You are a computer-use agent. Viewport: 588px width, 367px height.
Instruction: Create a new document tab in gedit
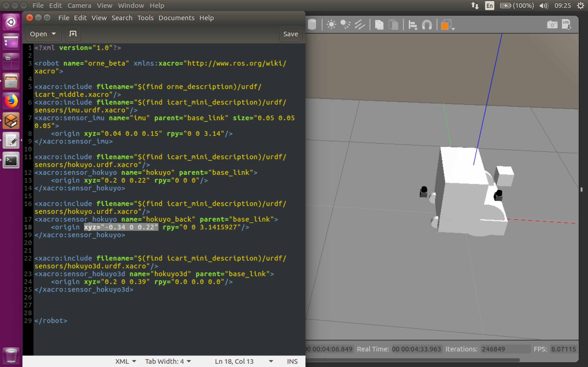pyautogui.click(x=73, y=34)
